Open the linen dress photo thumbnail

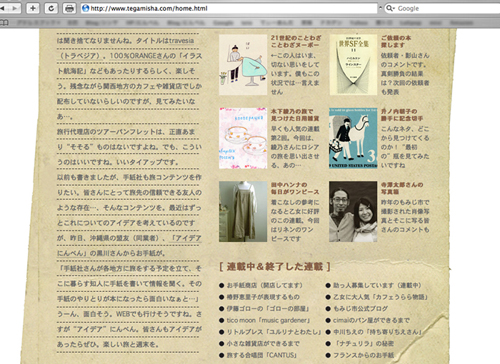pyautogui.click(x=243, y=212)
